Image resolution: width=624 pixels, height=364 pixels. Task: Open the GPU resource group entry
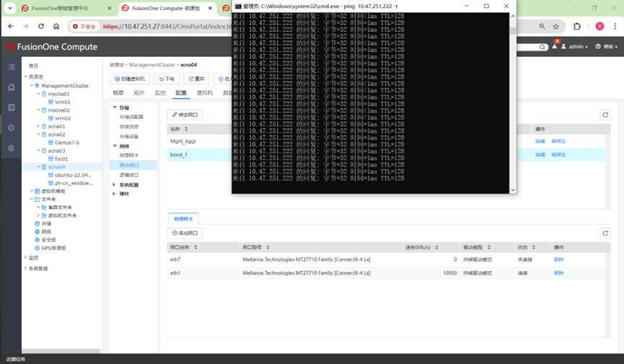click(50, 248)
